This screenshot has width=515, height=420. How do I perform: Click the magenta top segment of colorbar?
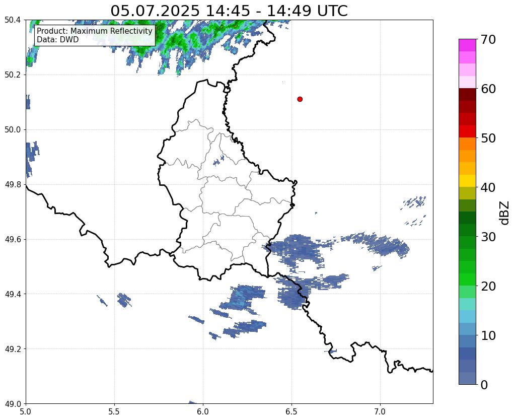467,45
